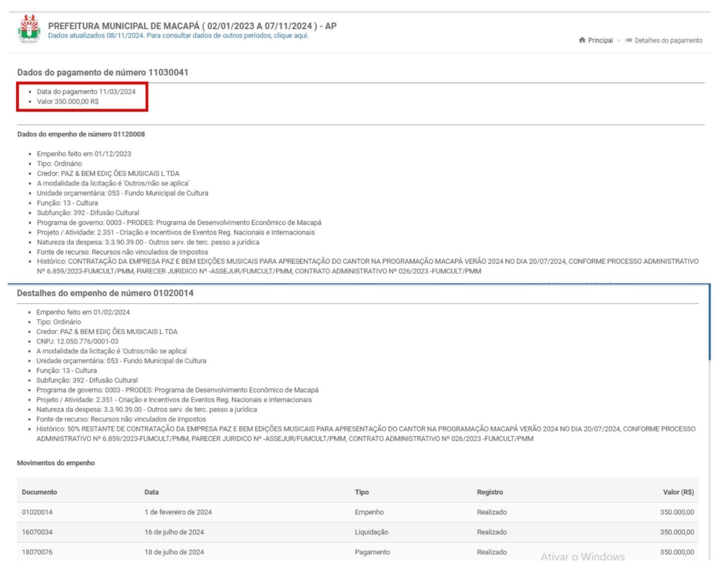Click the Macapá municipal coat of arms logo
The height and width of the screenshot is (570, 728).
29,29
